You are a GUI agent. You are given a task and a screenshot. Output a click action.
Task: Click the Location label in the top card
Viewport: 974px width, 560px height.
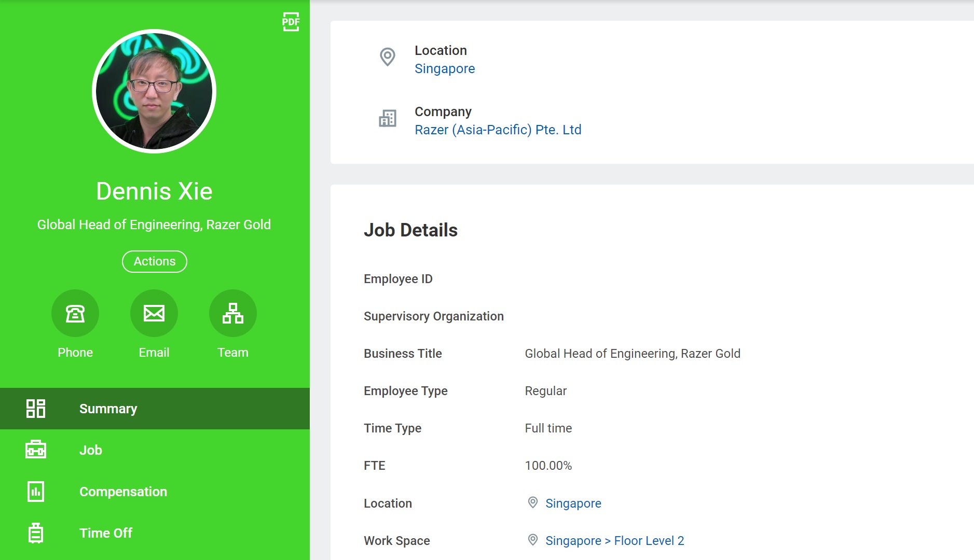click(441, 50)
